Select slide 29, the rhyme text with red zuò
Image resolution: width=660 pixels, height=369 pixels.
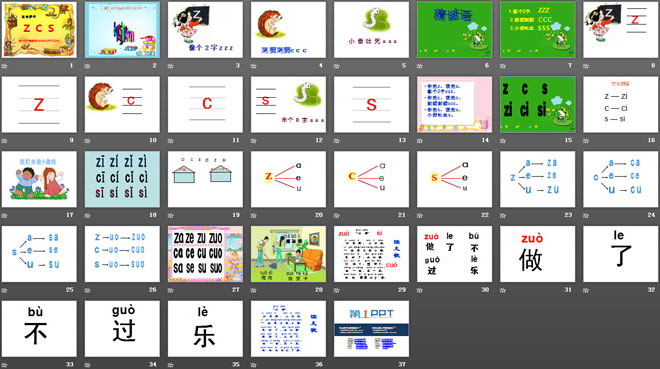point(371,254)
